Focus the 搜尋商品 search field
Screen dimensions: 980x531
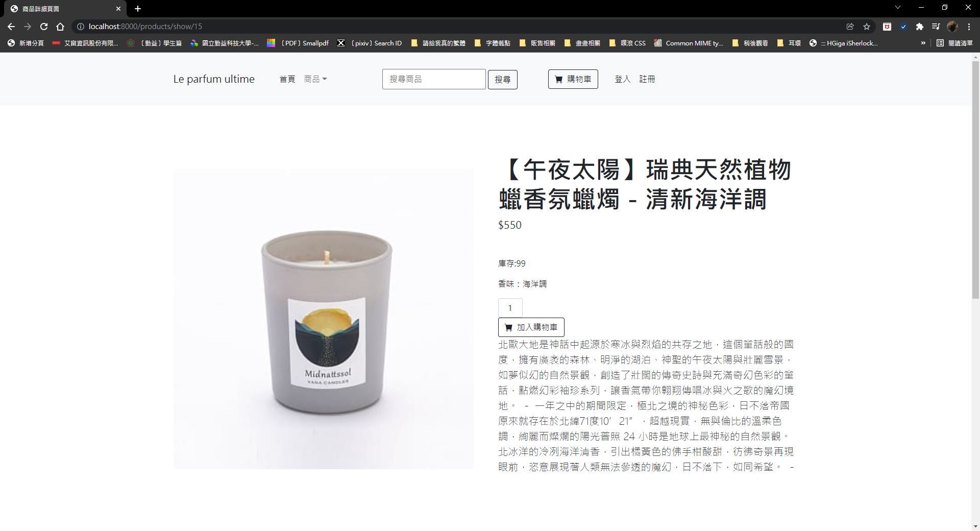(434, 79)
